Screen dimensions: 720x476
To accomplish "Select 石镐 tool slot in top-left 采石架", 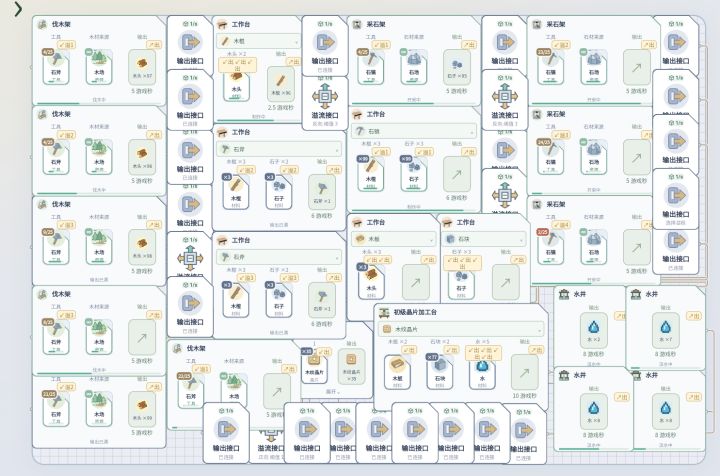I will tap(371, 67).
